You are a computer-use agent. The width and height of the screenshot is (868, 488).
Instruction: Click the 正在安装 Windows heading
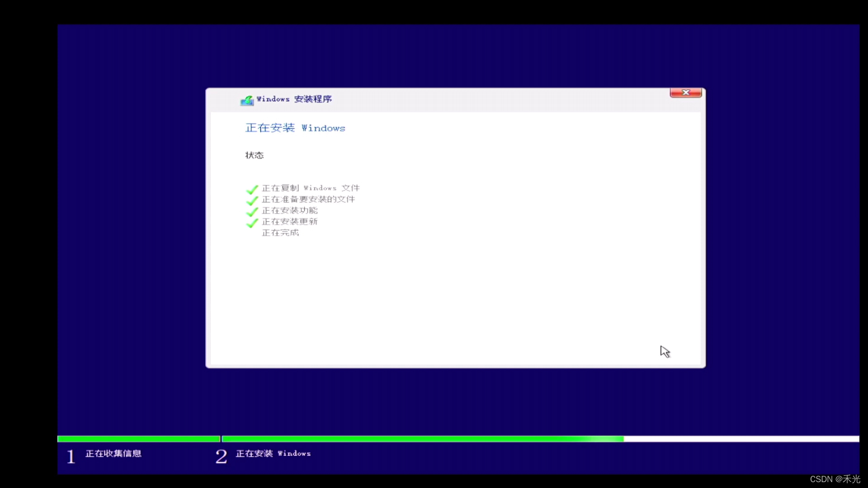tap(295, 128)
